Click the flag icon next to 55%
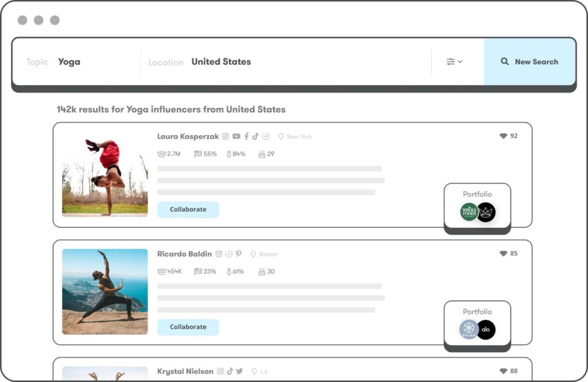The height and width of the screenshot is (382, 588). [x=198, y=154]
